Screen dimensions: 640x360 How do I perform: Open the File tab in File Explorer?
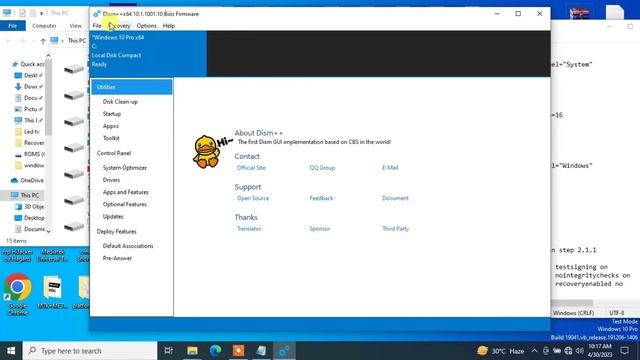[13, 26]
